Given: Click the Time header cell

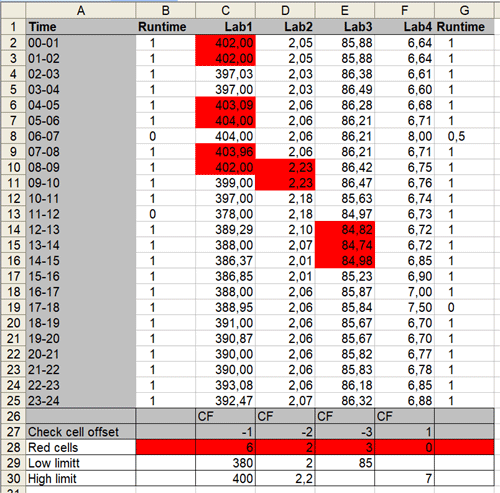Looking at the screenshot, I should pos(81,27).
